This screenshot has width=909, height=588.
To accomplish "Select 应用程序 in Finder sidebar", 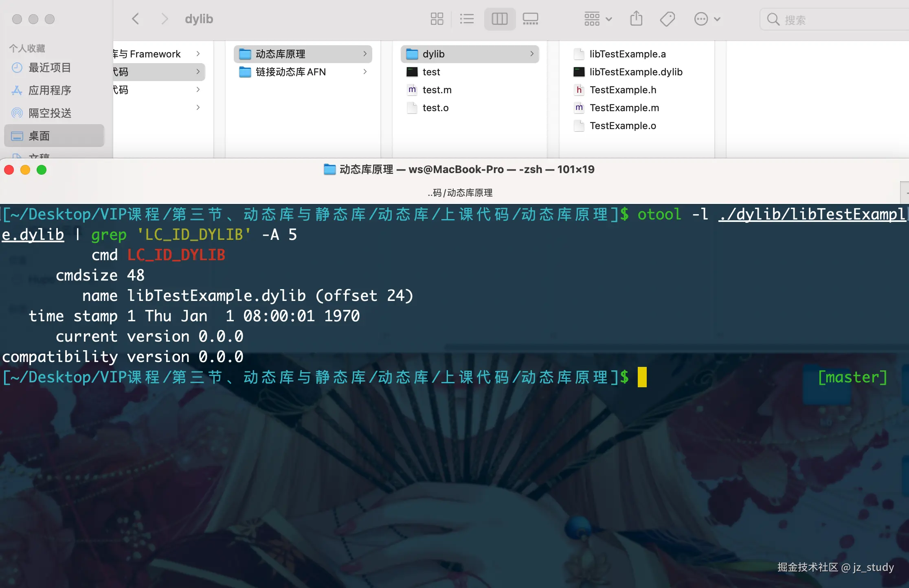I will coord(50,90).
